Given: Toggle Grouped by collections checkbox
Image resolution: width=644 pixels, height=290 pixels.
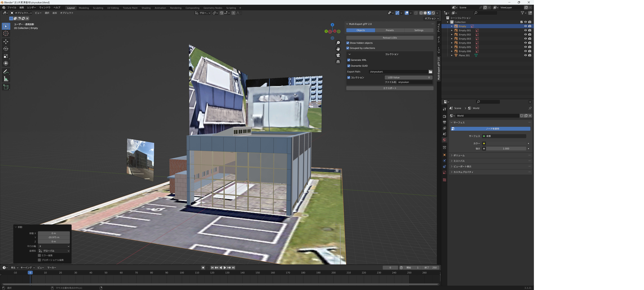Looking at the screenshot, I should tap(348, 48).
